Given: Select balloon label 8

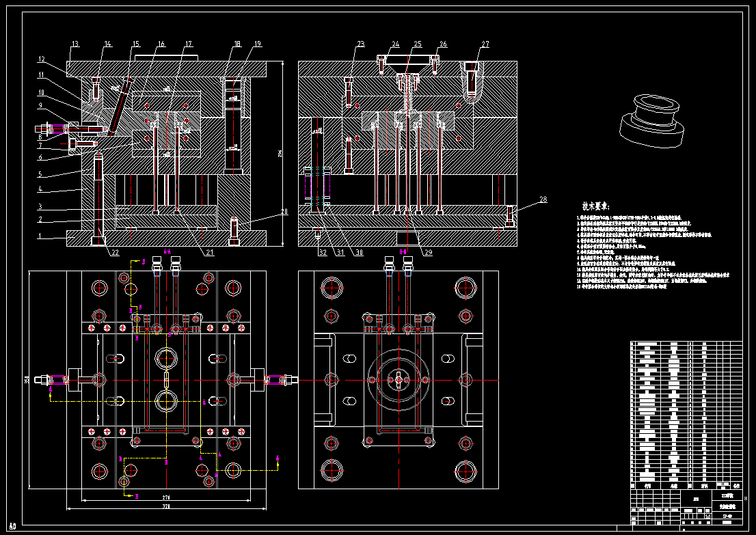Looking at the screenshot, I should pyautogui.click(x=40, y=137).
